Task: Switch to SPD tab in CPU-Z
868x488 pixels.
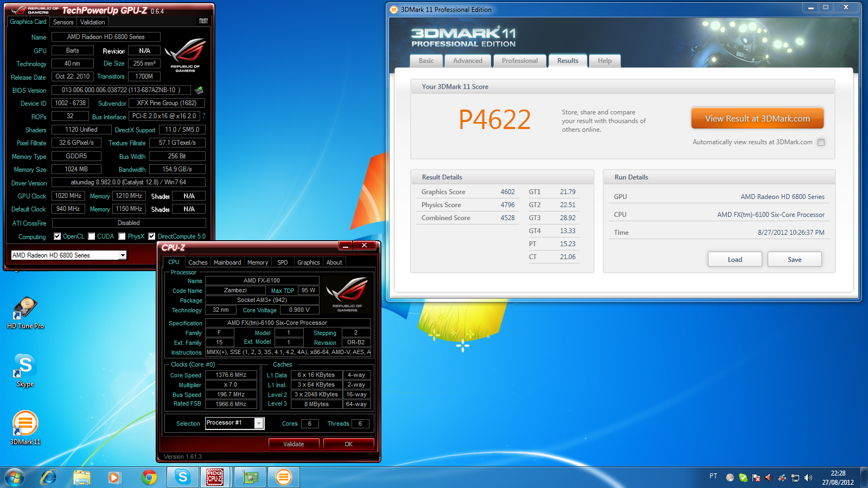Action: point(283,262)
